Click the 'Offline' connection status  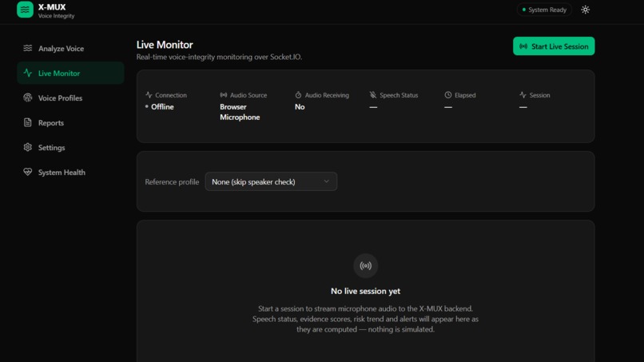pyautogui.click(x=162, y=107)
